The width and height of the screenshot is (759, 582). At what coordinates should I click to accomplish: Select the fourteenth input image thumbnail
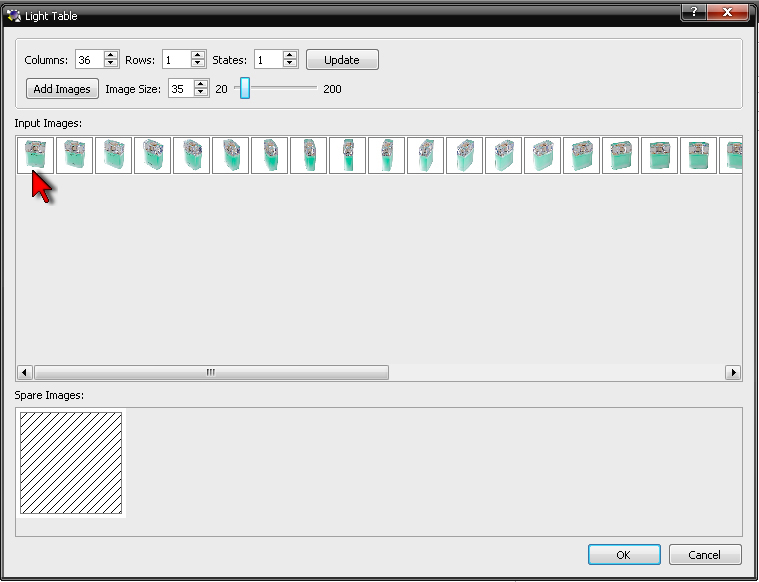coord(542,155)
